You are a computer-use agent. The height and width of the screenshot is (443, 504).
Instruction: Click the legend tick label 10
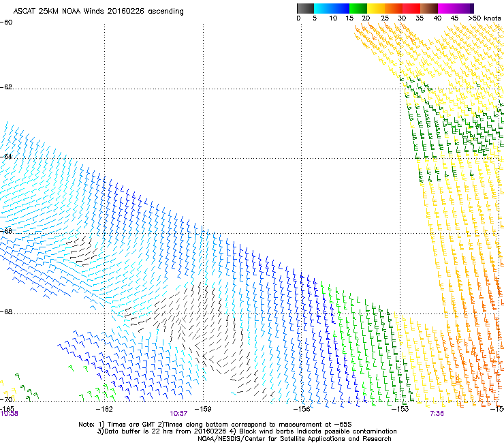[x=333, y=18]
